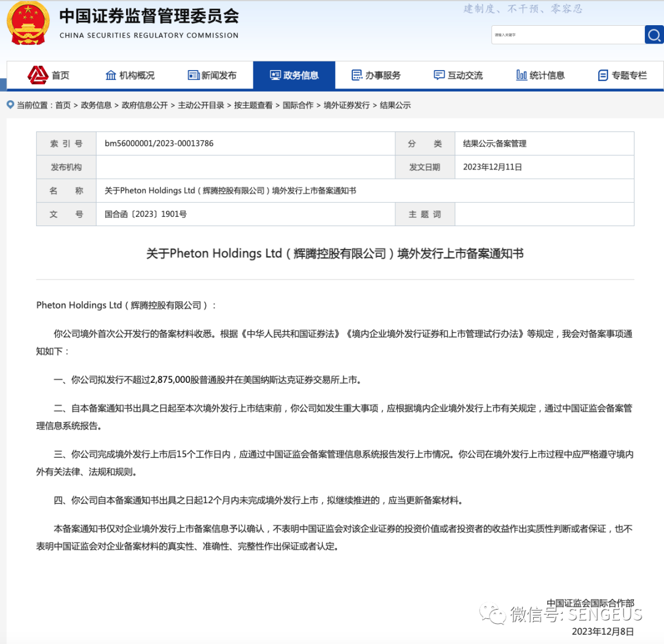Screen dimensions: 664x644
Task: Click the 名称 row document title cell
Action: pyautogui.click(x=365, y=190)
